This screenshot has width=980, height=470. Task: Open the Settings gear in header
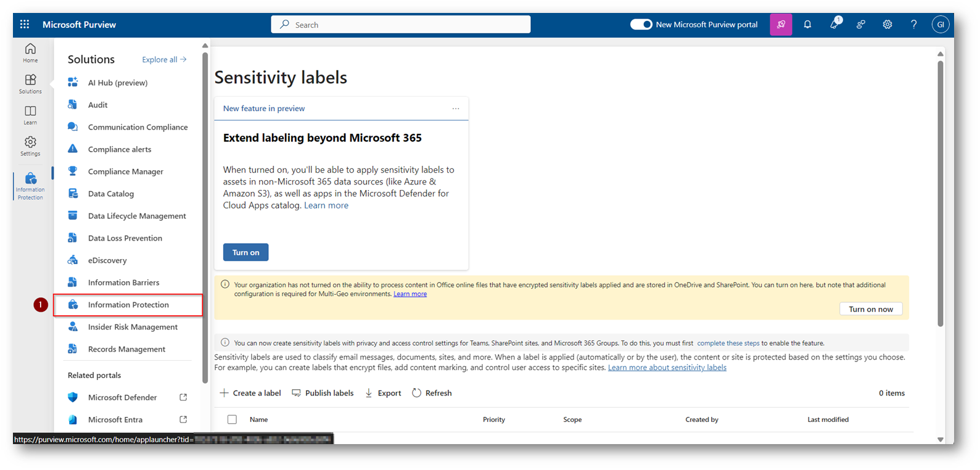[x=887, y=25]
